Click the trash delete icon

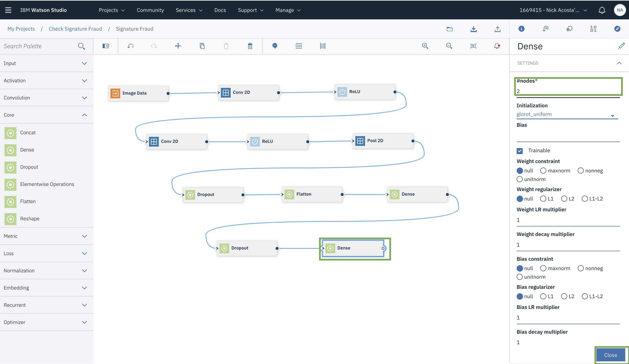pos(250,46)
